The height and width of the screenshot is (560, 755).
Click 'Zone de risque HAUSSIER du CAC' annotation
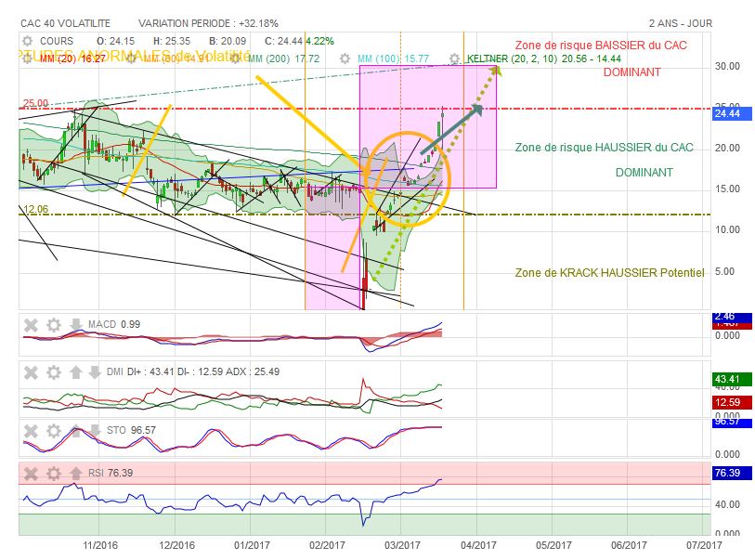pos(605,148)
